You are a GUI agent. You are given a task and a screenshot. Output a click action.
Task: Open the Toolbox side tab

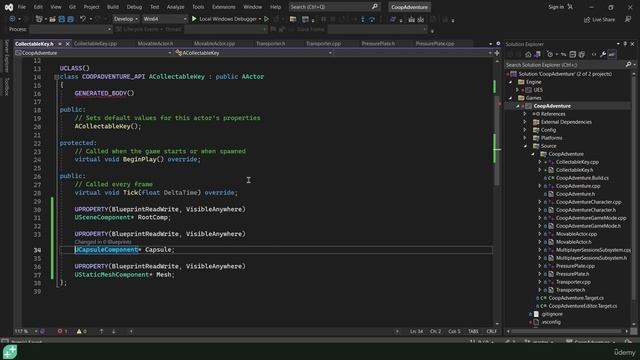pos(6,87)
